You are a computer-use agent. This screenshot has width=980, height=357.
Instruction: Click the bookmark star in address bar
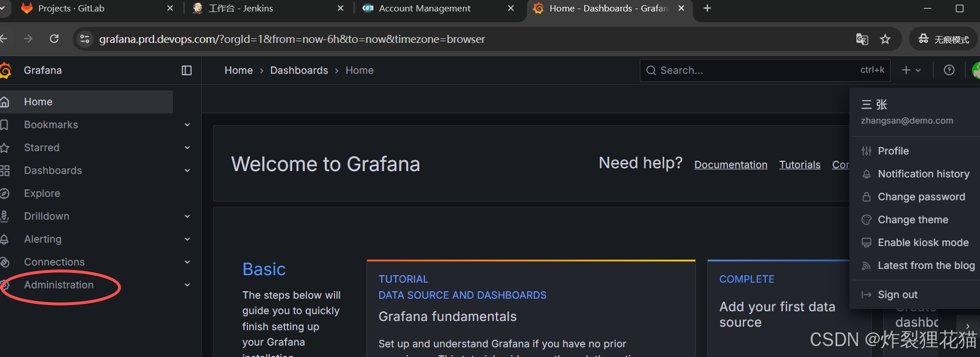coord(885,39)
